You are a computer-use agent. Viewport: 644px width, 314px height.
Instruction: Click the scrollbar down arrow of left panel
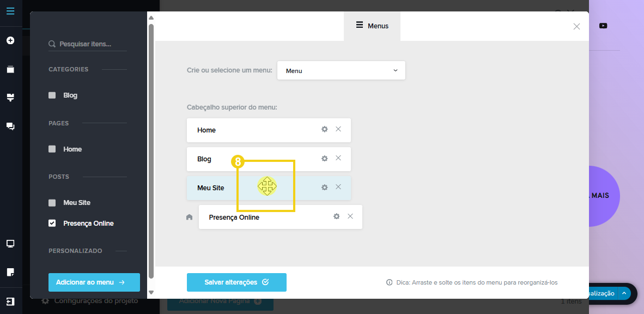point(151,292)
